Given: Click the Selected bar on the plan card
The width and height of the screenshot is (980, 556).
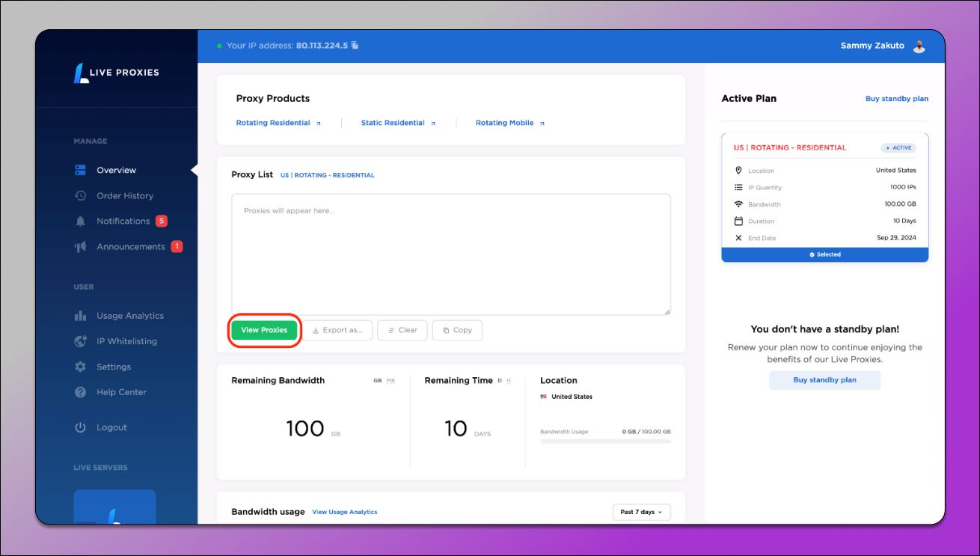Looking at the screenshot, I should click(x=824, y=254).
